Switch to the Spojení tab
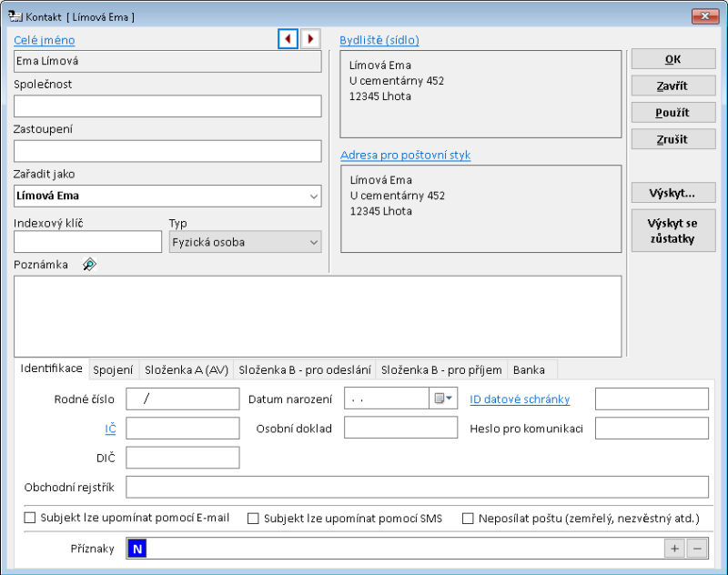Image resolution: width=728 pixels, height=575 pixels. click(x=113, y=369)
